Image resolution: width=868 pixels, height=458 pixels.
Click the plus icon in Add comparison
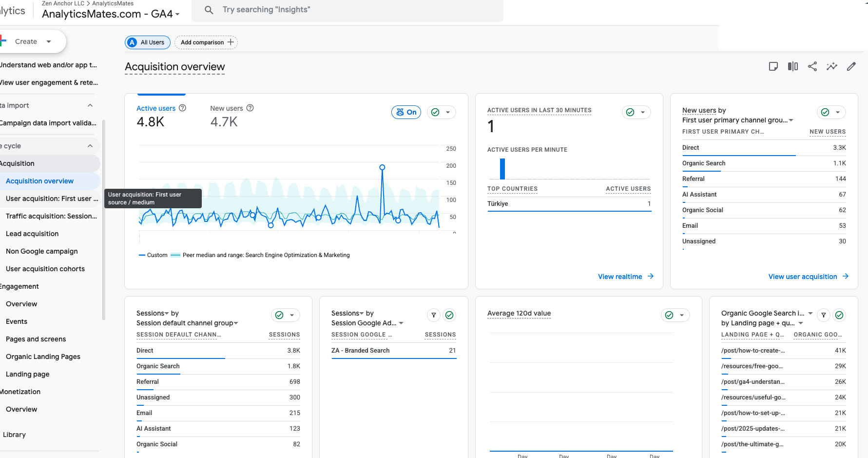(x=231, y=42)
